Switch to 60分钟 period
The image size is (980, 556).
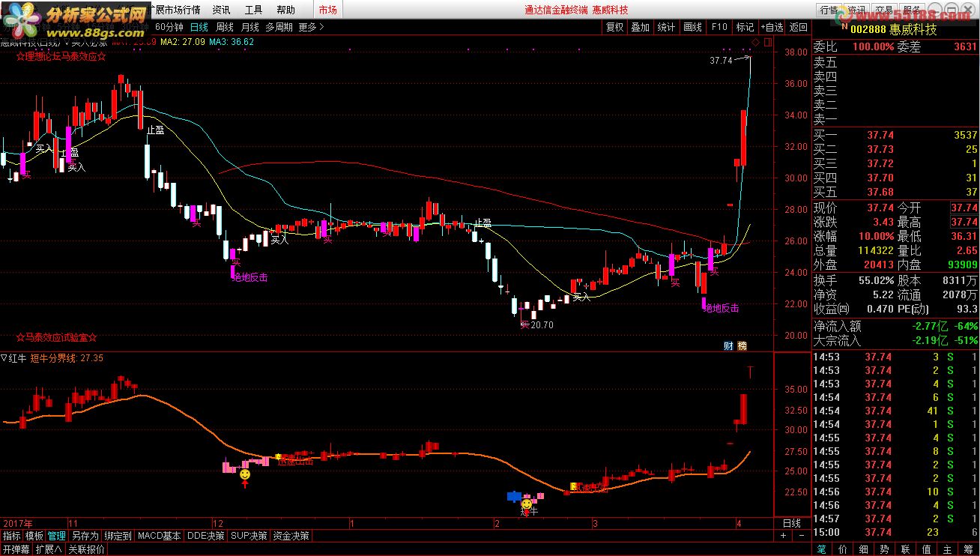click(169, 27)
